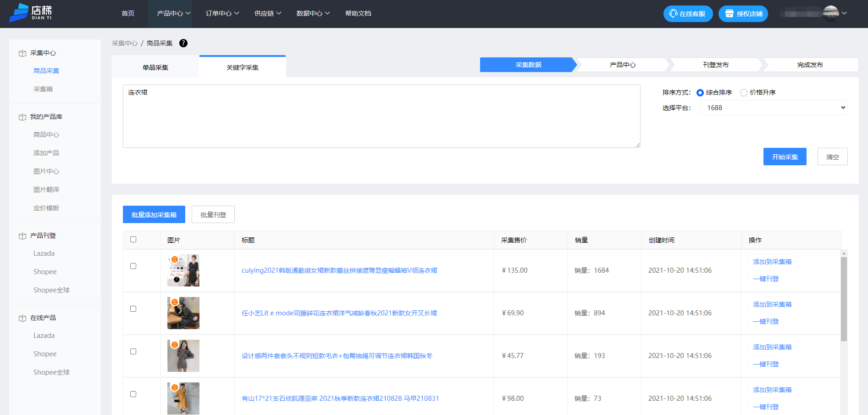
Task: Click the 我的产品库 sidebar icon
Action: 22,117
